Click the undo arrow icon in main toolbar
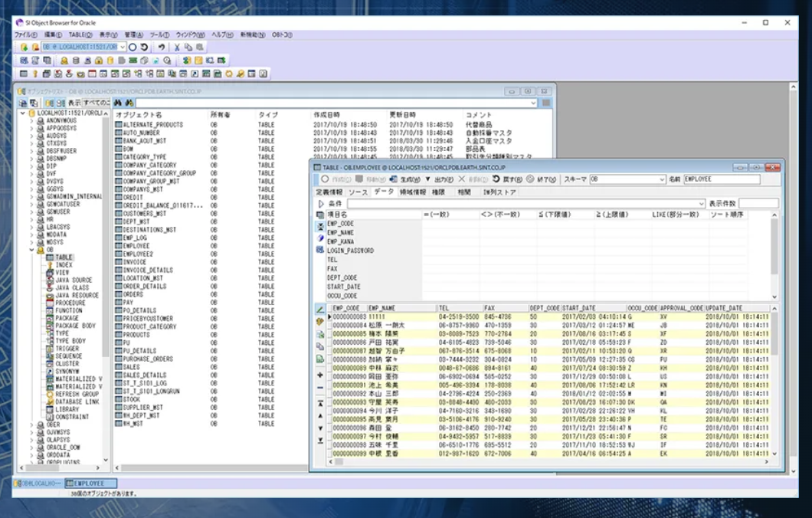Viewport: 812px width, 518px height. click(161, 47)
